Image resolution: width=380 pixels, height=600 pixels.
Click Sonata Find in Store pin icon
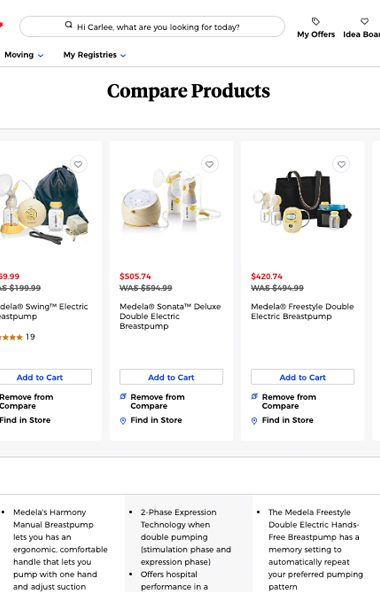pyautogui.click(x=123, y=421)
